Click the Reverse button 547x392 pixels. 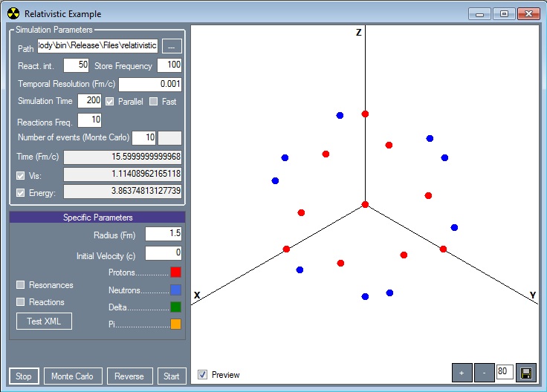click(129, 376)
